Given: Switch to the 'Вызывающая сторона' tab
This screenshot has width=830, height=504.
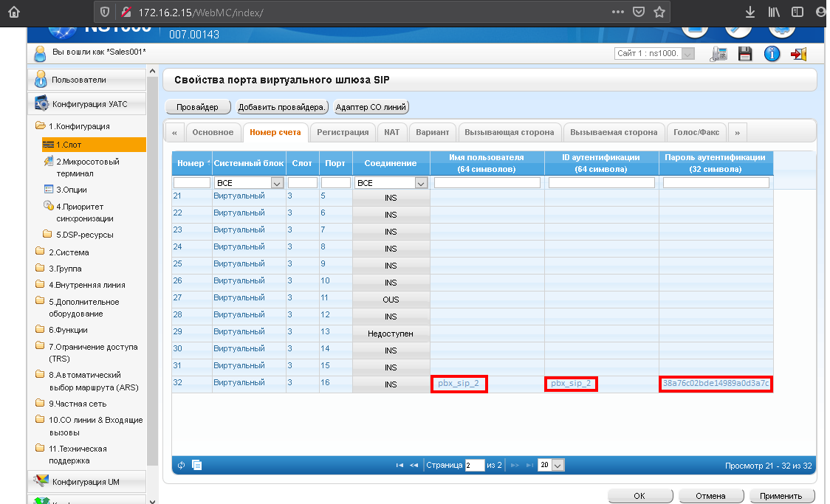Looking at the screenshot, I should [x=509, y=132].
